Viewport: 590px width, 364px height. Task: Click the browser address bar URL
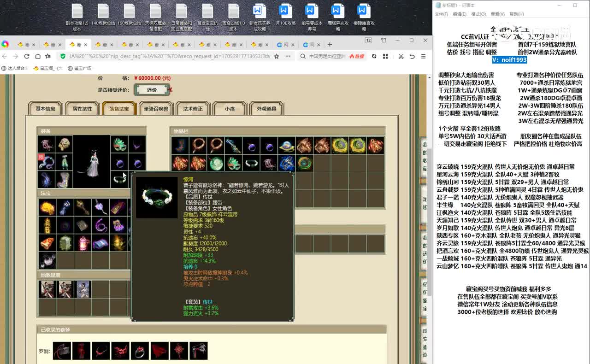[170, 56]
